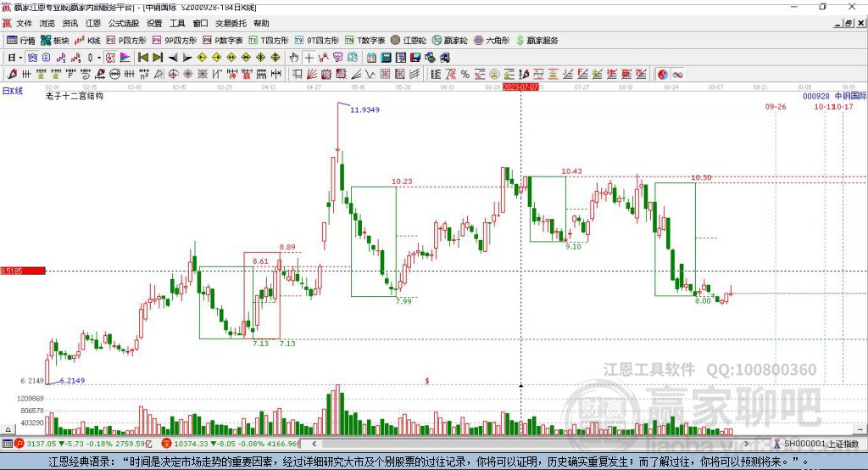Click the 中钢国际 stock name
This screenshot has width=868, height=470.
tap(850, 96)
